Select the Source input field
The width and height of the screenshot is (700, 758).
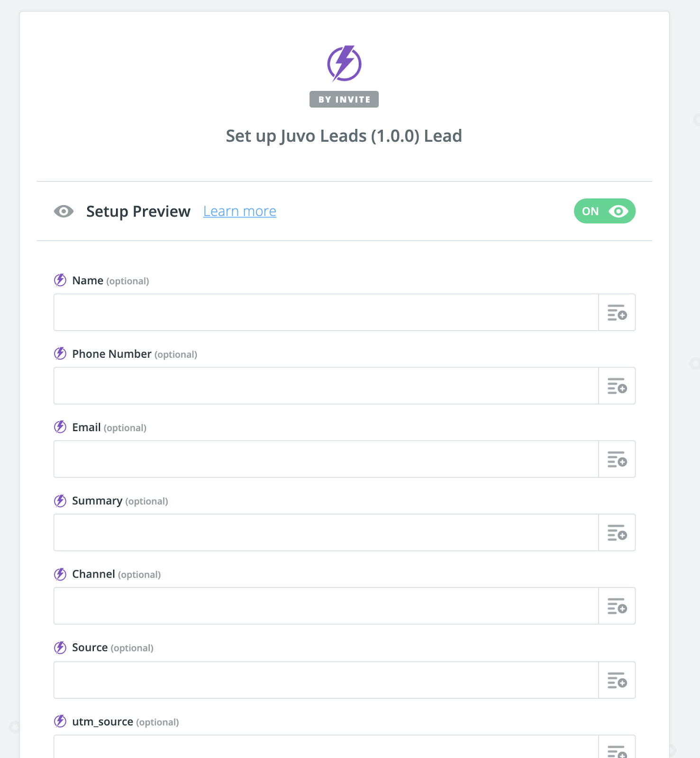click(326, 680)
